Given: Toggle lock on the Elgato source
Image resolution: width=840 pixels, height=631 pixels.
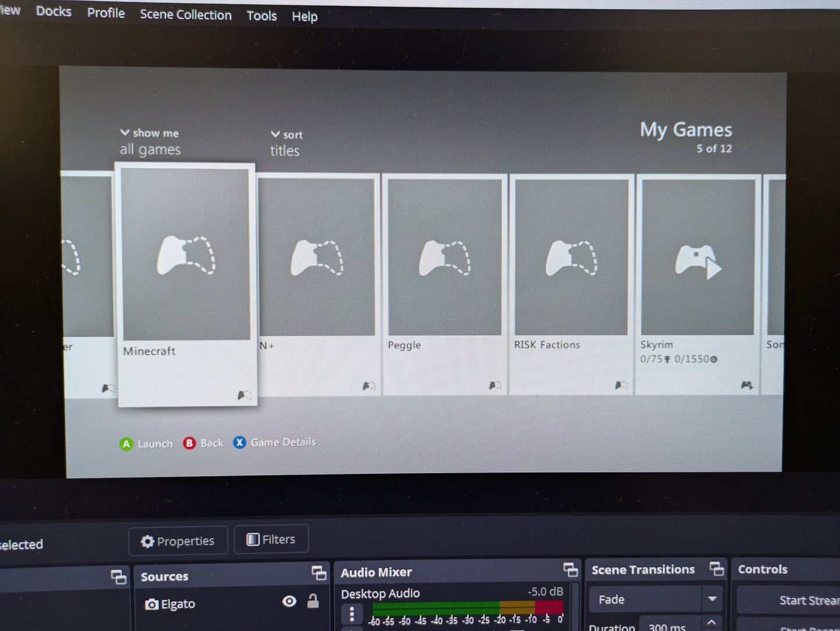Looking at the screenshot, I should 313,601.
